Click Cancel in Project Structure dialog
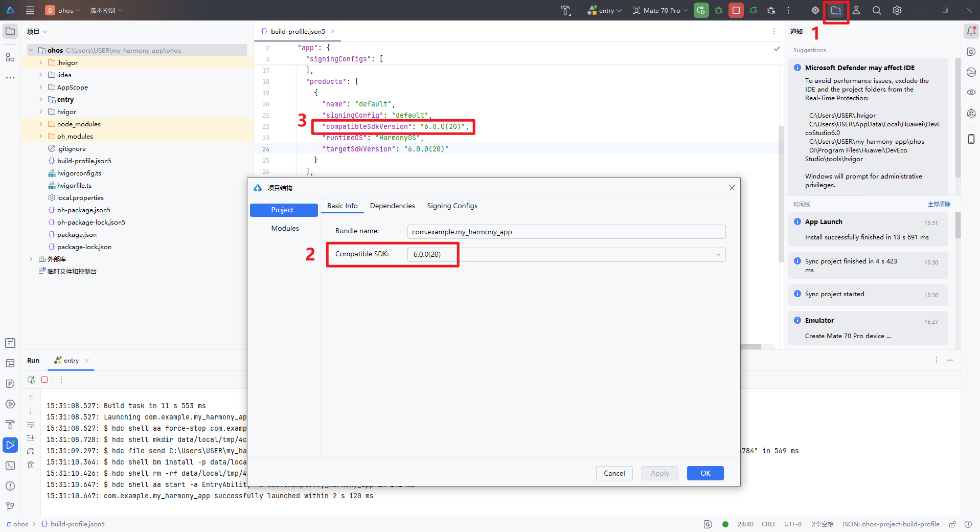Viewport: 980px width, 532px height. click(x=614, y=473)
